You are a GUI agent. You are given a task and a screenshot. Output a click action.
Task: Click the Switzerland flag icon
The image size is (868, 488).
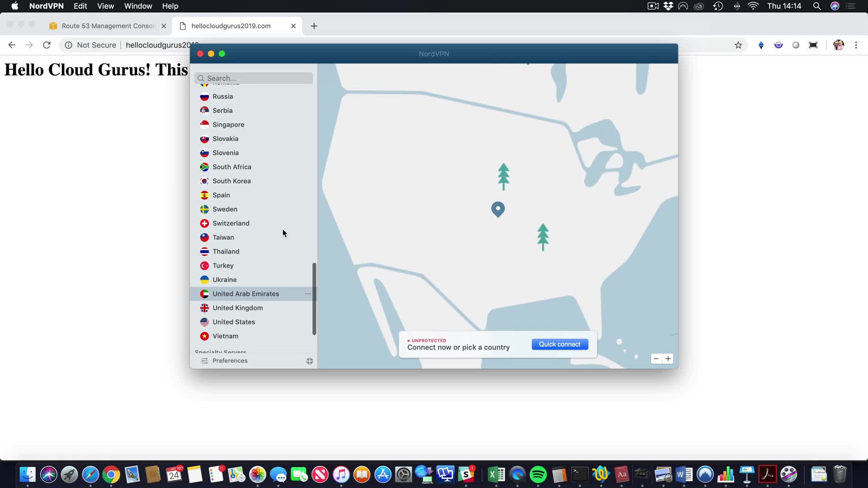pos(204,223)
